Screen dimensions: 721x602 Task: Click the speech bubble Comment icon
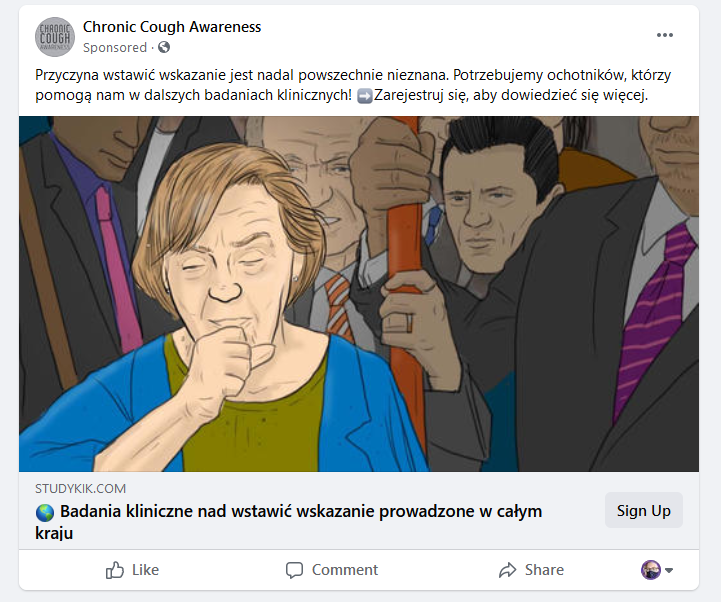pos(294,570)
